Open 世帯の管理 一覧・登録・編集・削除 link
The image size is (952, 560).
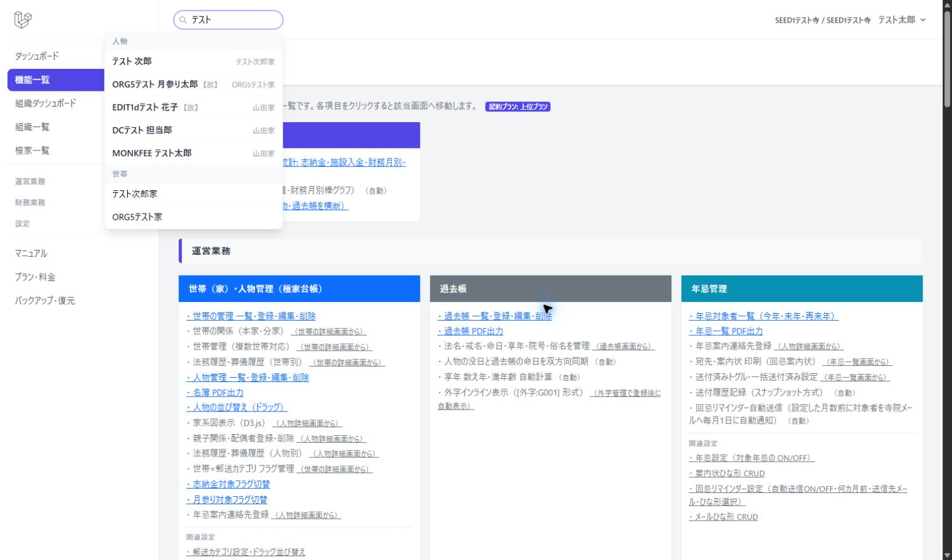click(251, 316)
